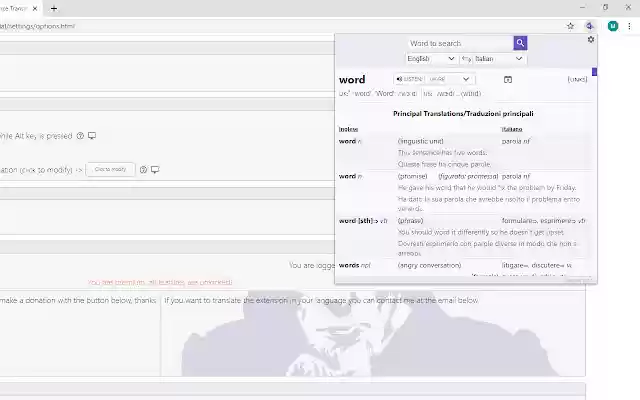Screen dimensions: 640x400
Task: Click the 'words npl' entry
Action: pyautogui.click(x=354, y=265)
